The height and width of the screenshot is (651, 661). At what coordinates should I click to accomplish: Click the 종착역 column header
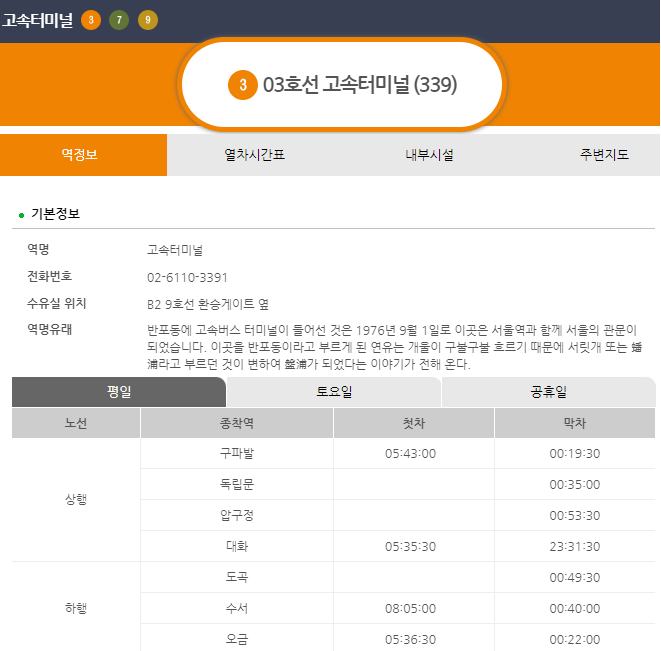[x=237, y=423]
